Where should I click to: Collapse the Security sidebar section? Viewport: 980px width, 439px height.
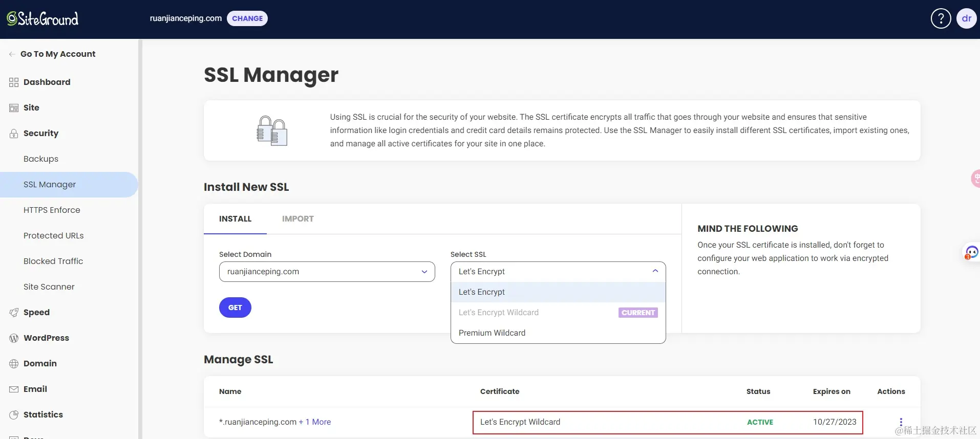(41, 134)
